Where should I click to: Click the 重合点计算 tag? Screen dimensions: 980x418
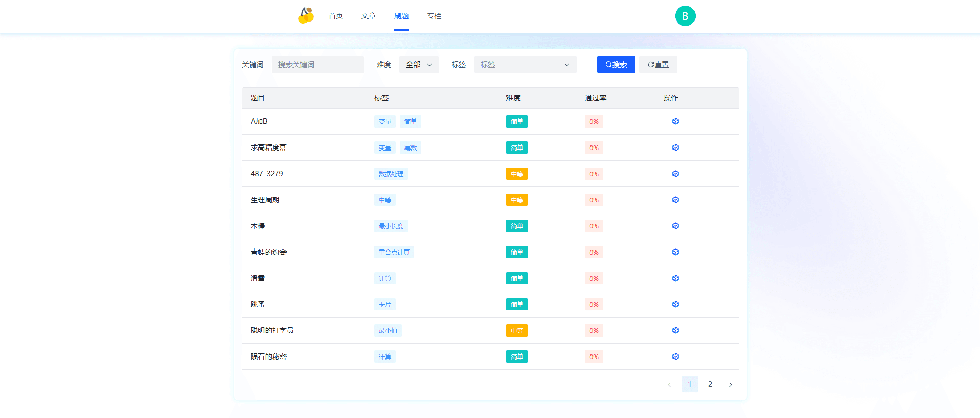coord(394,252)
